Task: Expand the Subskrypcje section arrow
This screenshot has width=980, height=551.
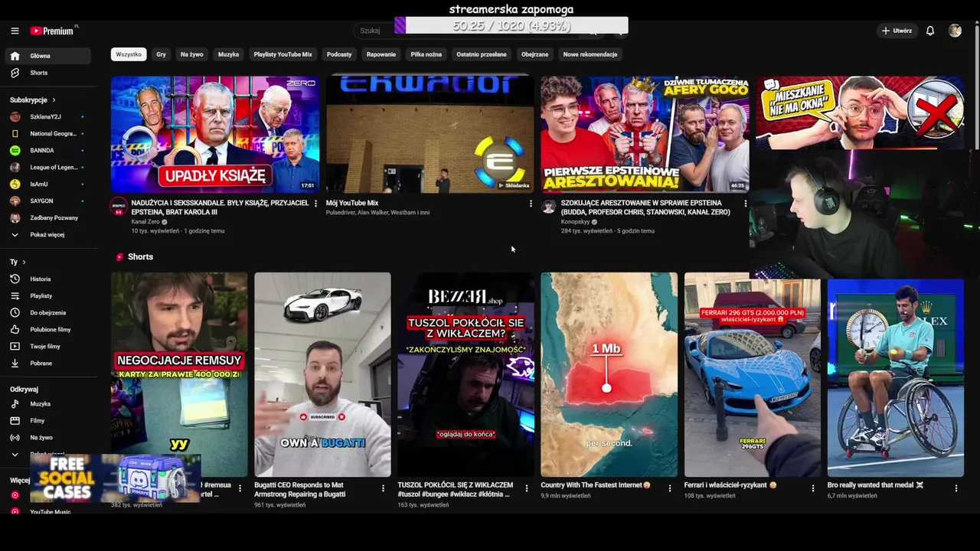Action: click(x=54, y=100)
